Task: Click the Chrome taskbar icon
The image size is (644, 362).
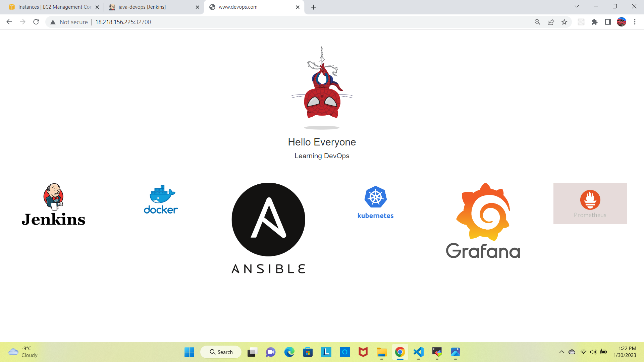Action: (x=400, y=352)
